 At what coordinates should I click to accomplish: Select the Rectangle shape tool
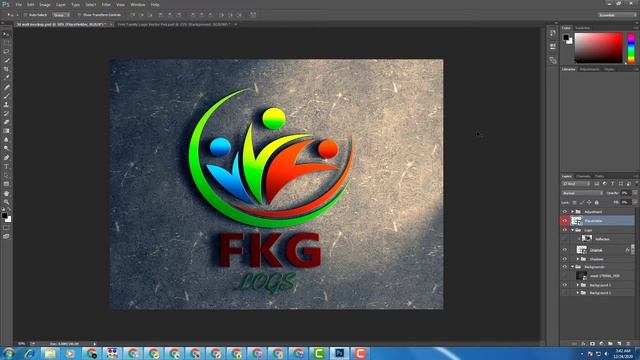[x=6, y=184]
